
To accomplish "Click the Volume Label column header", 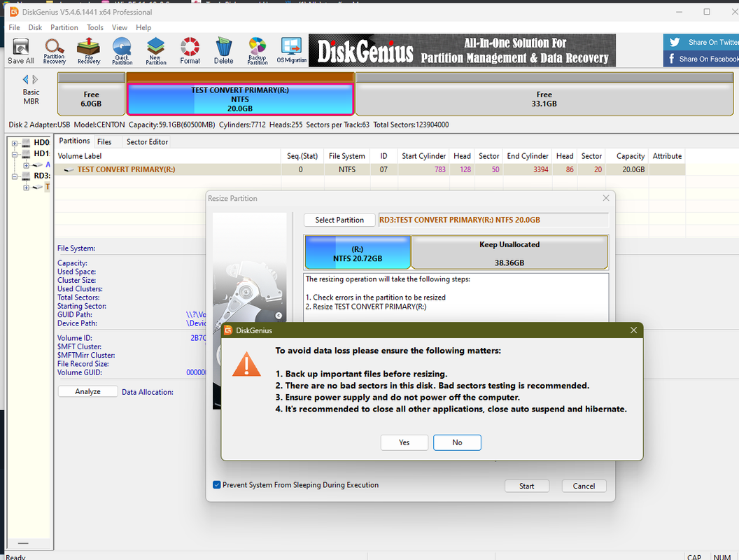I will coord(168,156).
